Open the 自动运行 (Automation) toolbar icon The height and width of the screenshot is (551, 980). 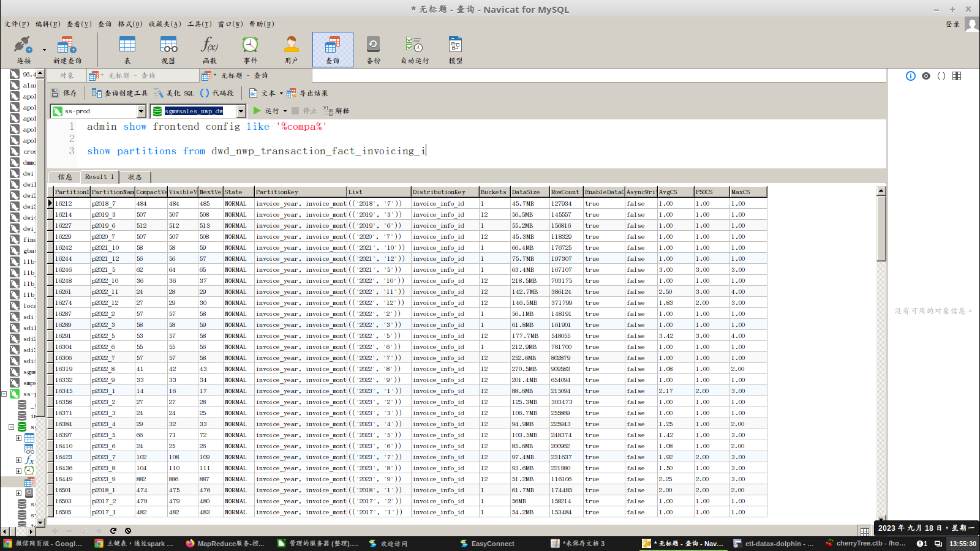coord(415,49)
